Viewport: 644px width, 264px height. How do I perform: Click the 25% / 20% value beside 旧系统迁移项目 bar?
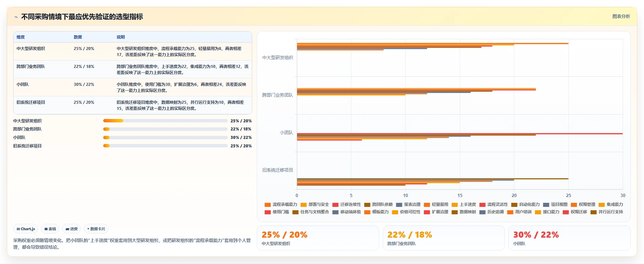coord(241,146)
